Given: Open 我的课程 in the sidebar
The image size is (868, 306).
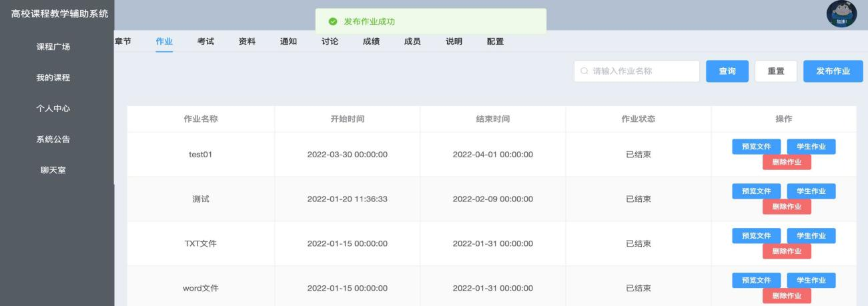Looking at the screenshot, I should pos(53,77).
